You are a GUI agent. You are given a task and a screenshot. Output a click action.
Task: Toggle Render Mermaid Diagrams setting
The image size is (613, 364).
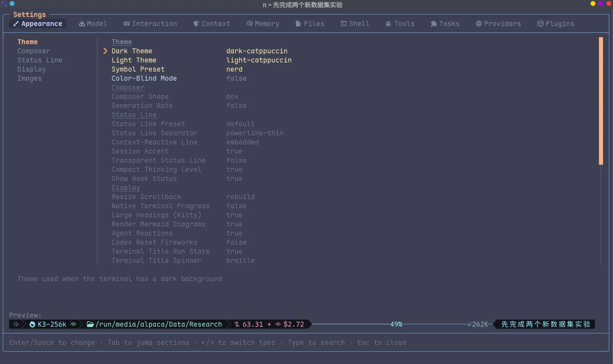coord(177,224)
